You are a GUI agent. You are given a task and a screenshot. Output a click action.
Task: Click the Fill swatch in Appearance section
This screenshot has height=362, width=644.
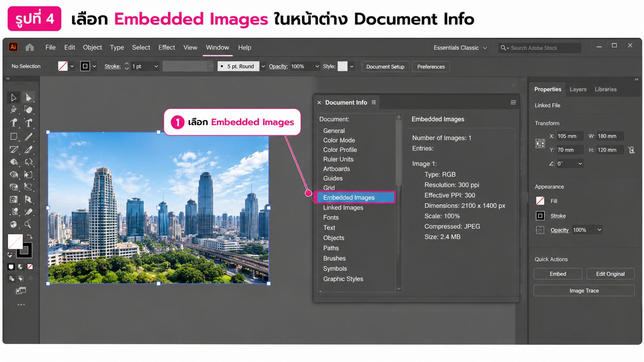[x=540, y=201]
